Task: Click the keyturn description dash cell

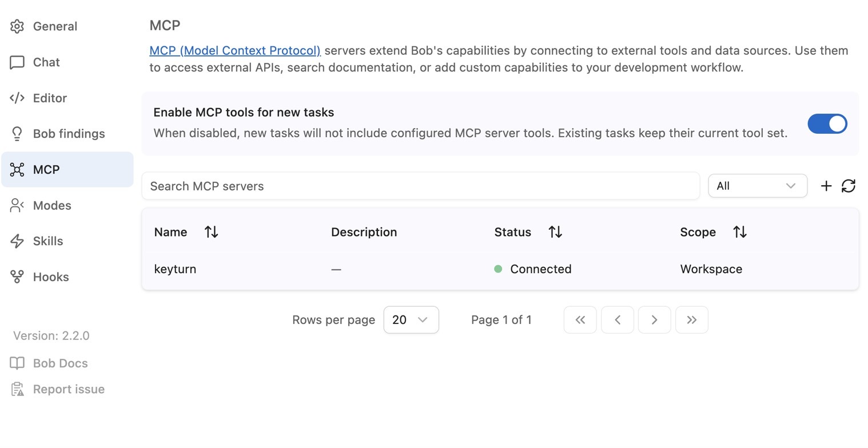Action: pyautogui.click(x=336, y=269)
